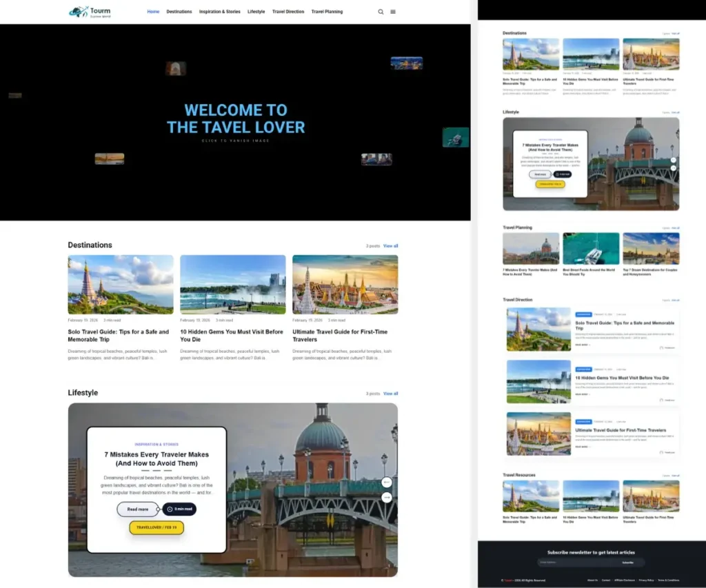Open the Destinations menu item
Screen dimensions: 706x588
[x=179, y=12]
